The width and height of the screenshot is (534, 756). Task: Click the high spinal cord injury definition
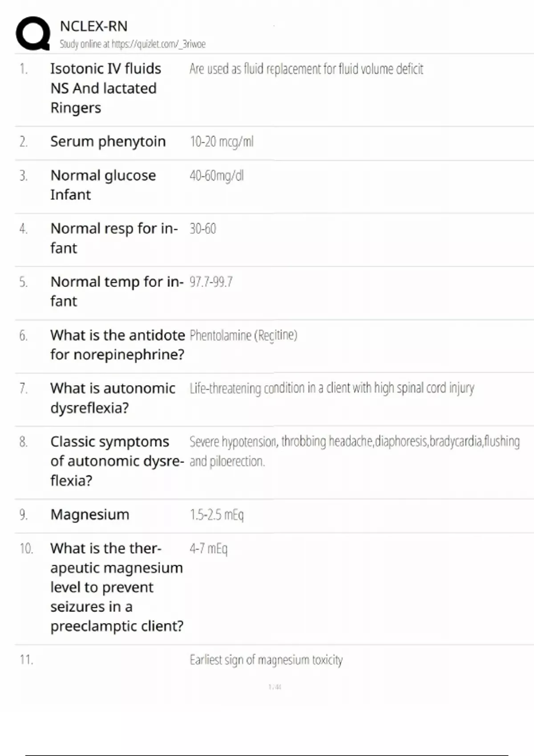click(332, 388)
